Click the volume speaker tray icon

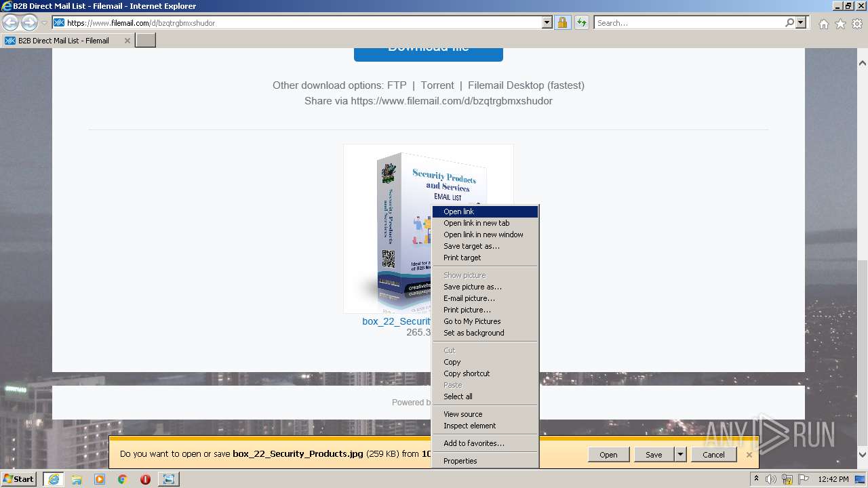[x=771, y=479]
